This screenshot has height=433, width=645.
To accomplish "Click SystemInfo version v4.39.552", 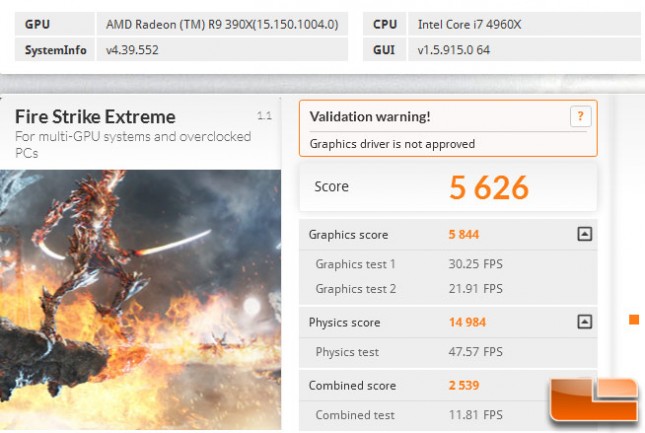I will point(132,50).
